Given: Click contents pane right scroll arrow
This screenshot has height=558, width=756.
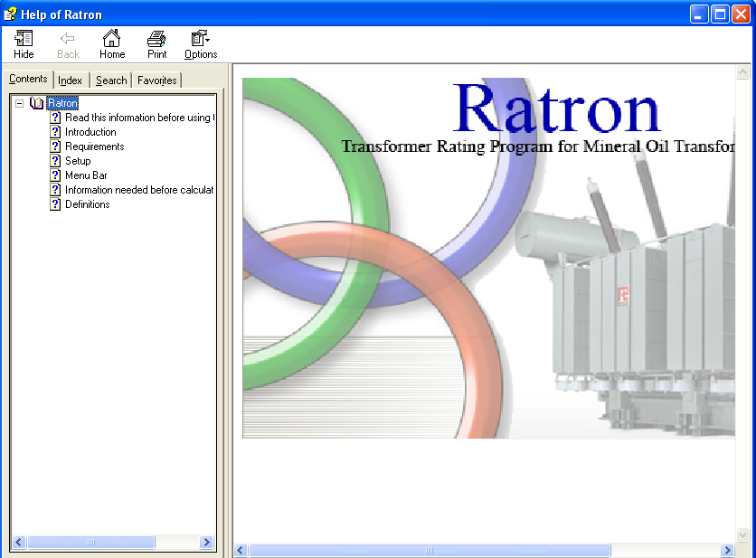Looking at the screenshot, I should [206, 542].
